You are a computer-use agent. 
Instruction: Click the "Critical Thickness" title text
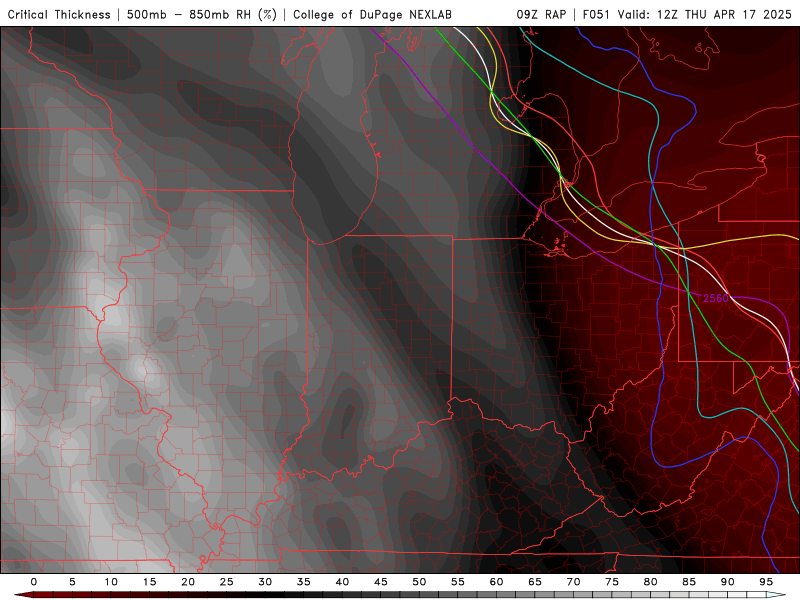[x=59, y=14]
